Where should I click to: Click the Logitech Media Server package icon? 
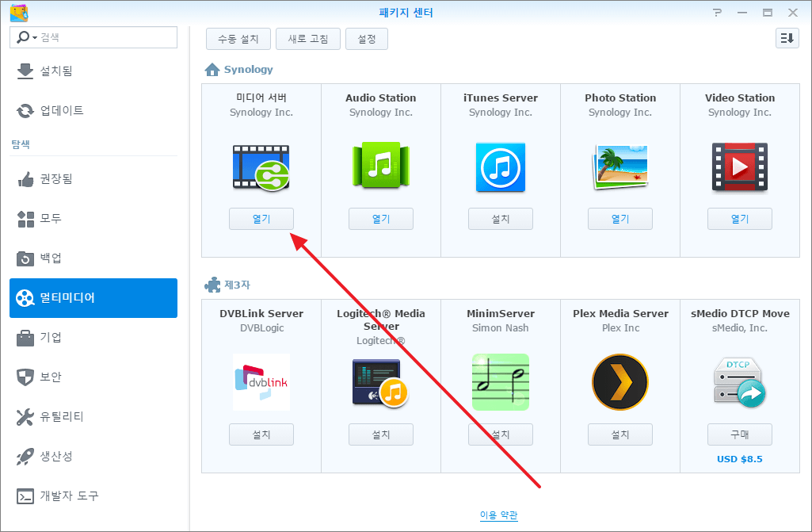click(380, 382)
